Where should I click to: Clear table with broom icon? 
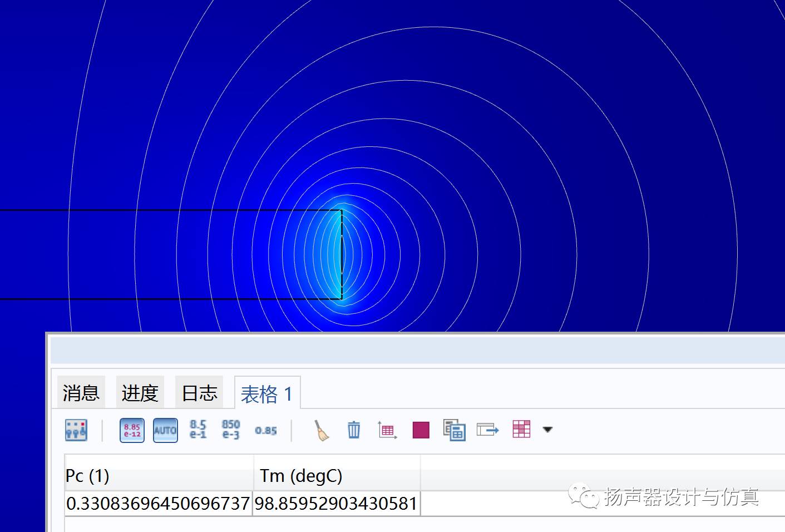pos(322,430)
